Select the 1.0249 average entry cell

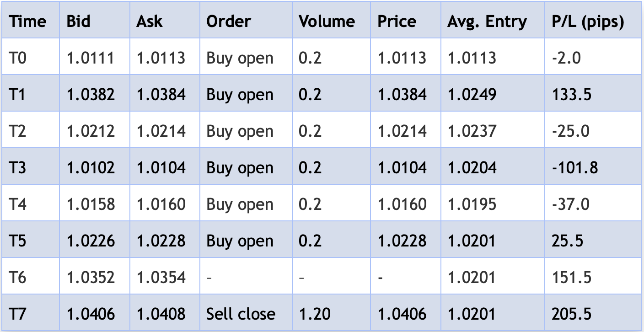472,95
